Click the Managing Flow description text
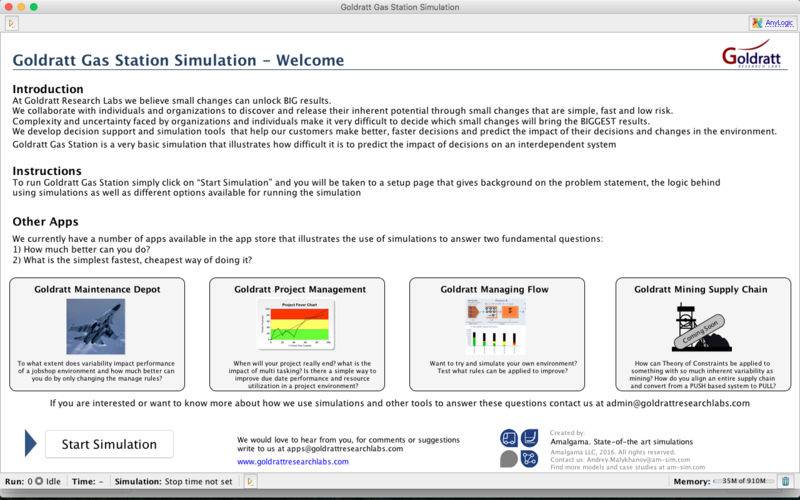Image resolution: width=800 pixels, height=500 pixels. coord(503,367)
